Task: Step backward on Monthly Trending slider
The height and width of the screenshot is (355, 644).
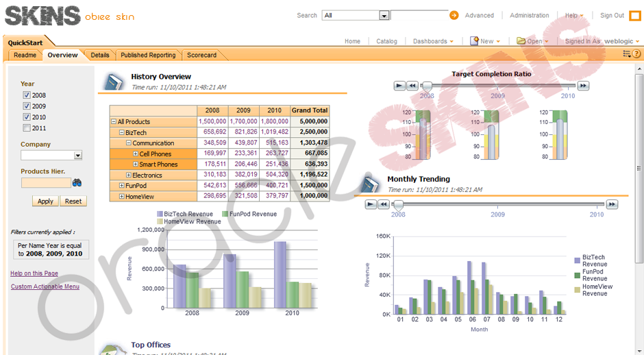Action: (x=384, y=204)
